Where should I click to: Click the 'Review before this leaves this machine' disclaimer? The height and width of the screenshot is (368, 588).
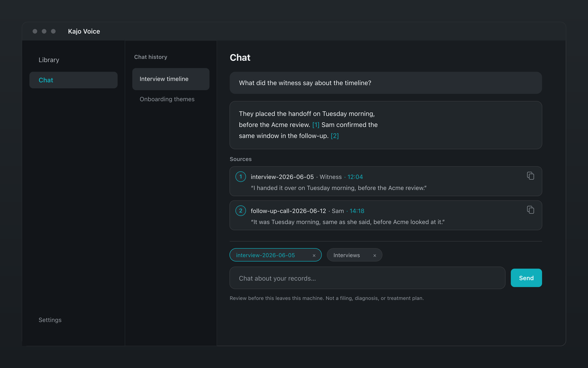(327, 298)
